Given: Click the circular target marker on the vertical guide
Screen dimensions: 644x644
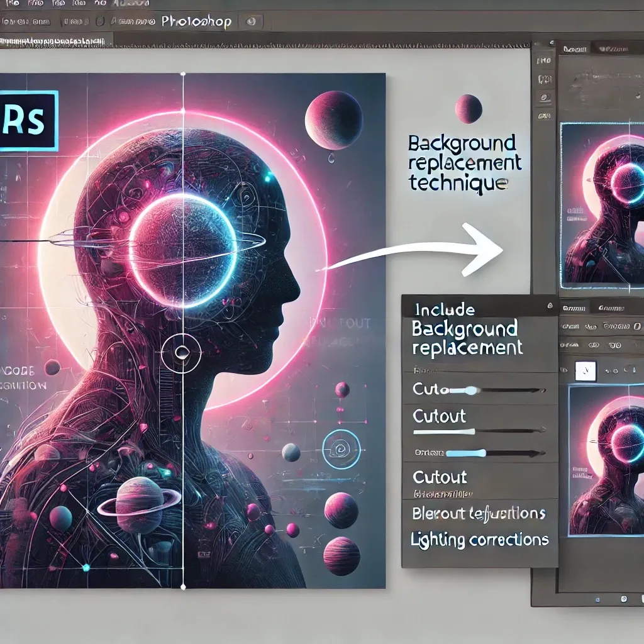Looking at the screenshot, I should [x=182, y=352].
